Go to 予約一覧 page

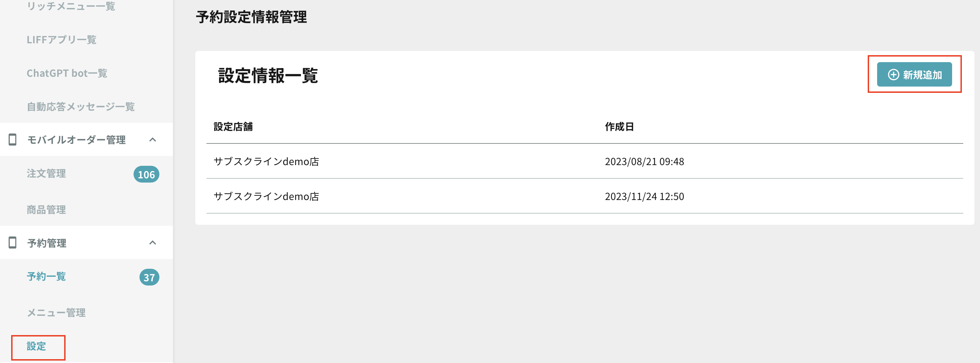tap(46, 276)
